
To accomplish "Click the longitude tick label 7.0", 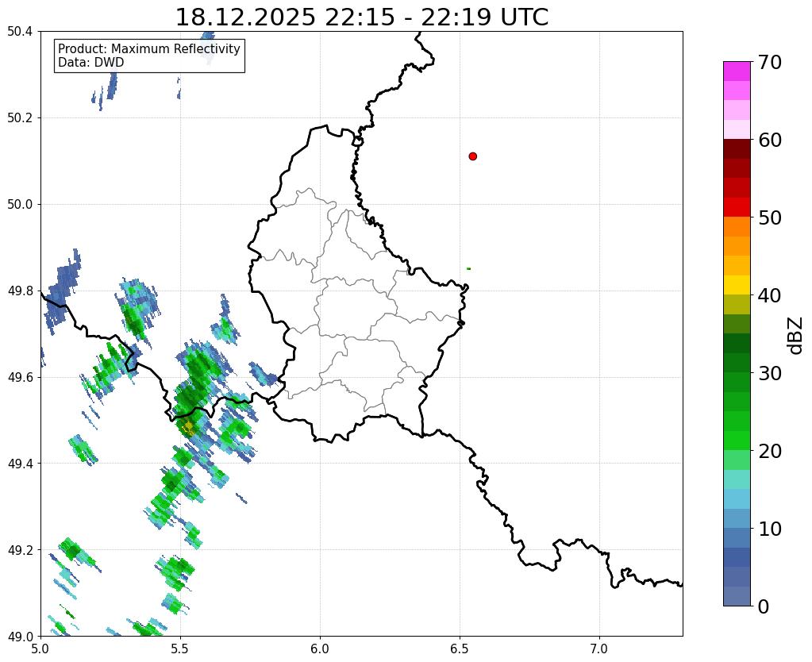I will 599,649.
